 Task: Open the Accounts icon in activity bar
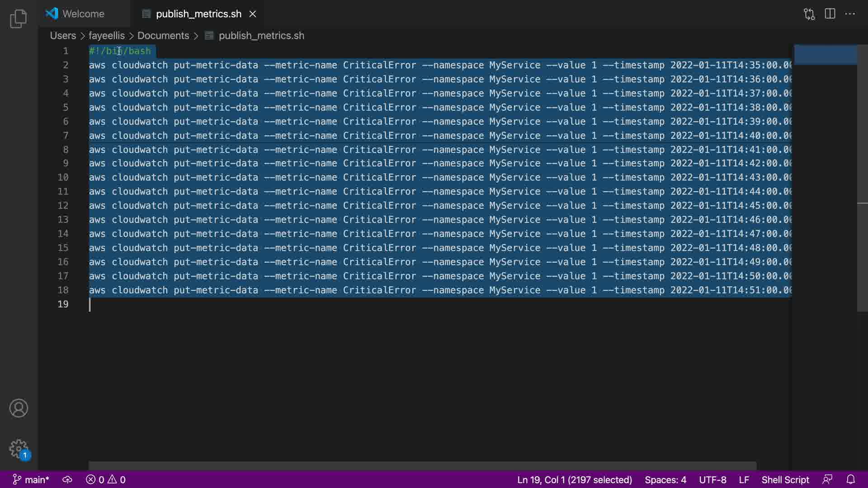pyautogui.click(x=19, y=408)
